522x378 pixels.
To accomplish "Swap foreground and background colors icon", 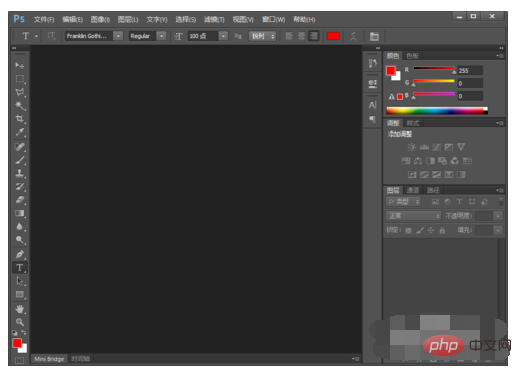I will tap(24, 332).
